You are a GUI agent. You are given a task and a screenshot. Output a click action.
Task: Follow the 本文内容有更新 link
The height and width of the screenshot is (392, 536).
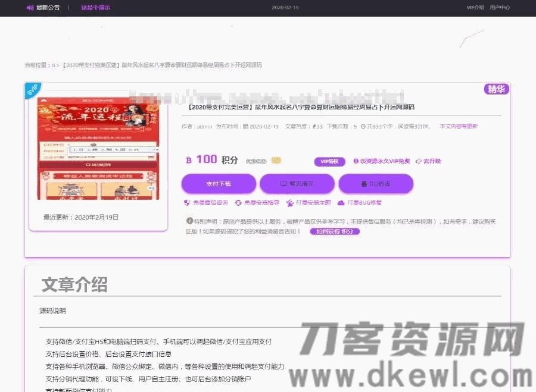[459, 127]
